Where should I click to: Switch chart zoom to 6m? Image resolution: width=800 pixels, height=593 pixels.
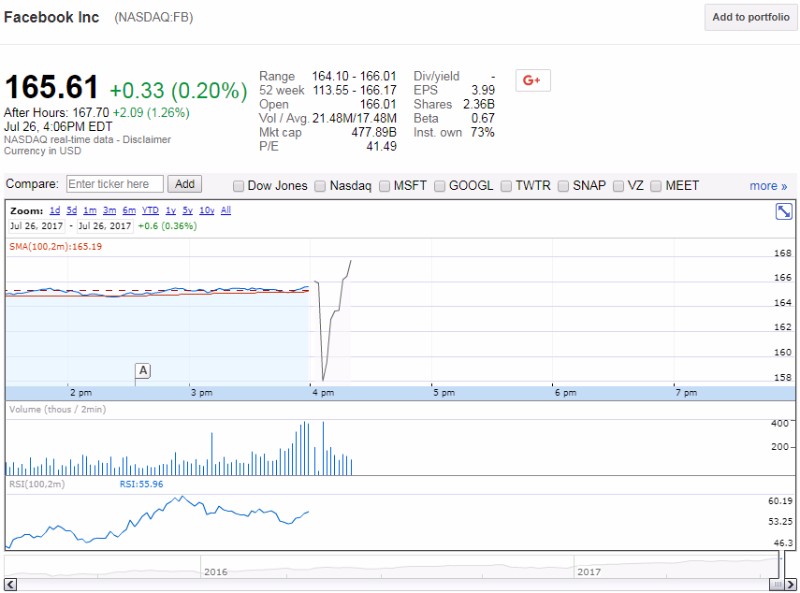tap(129, 210)
